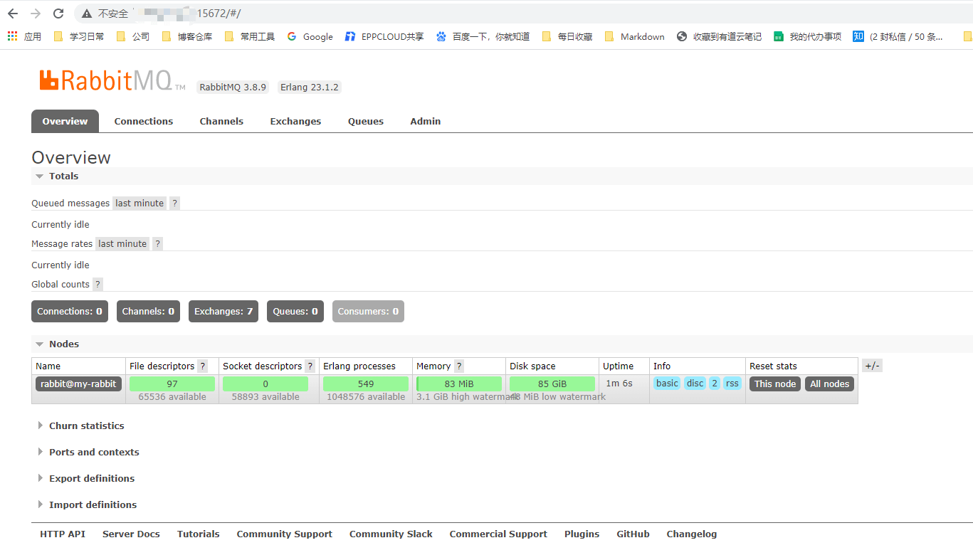
Task: Open the Markdown bookmark folder
Action: [x=635, y=36]
